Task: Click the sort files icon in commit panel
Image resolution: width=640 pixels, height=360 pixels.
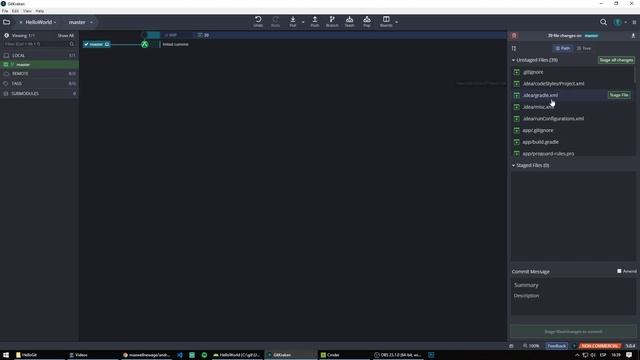Action: [x=514, y=48]
